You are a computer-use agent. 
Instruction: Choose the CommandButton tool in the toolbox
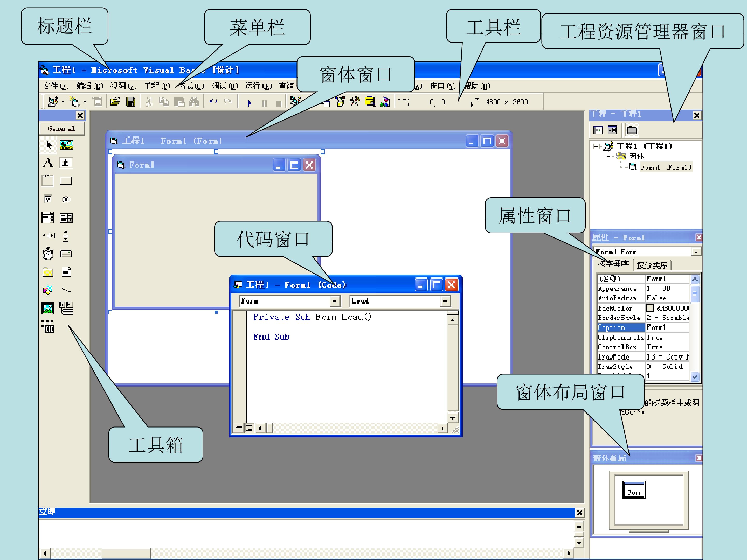click(66, 181)
